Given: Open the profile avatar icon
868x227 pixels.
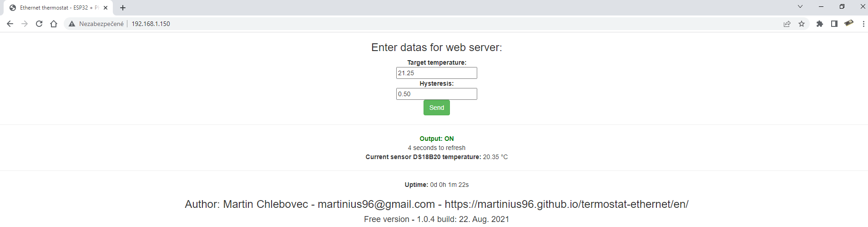Looking at the screenshot, I should click(x=849, y=23).
